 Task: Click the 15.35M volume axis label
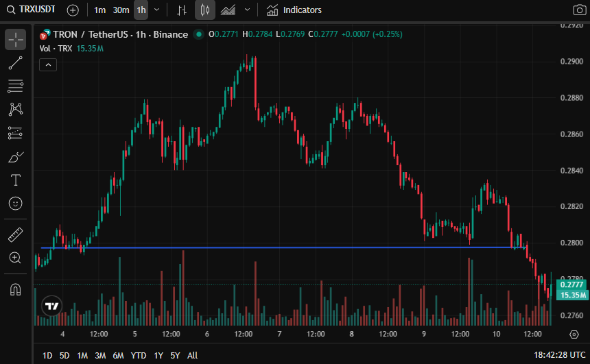click(571, 295)
